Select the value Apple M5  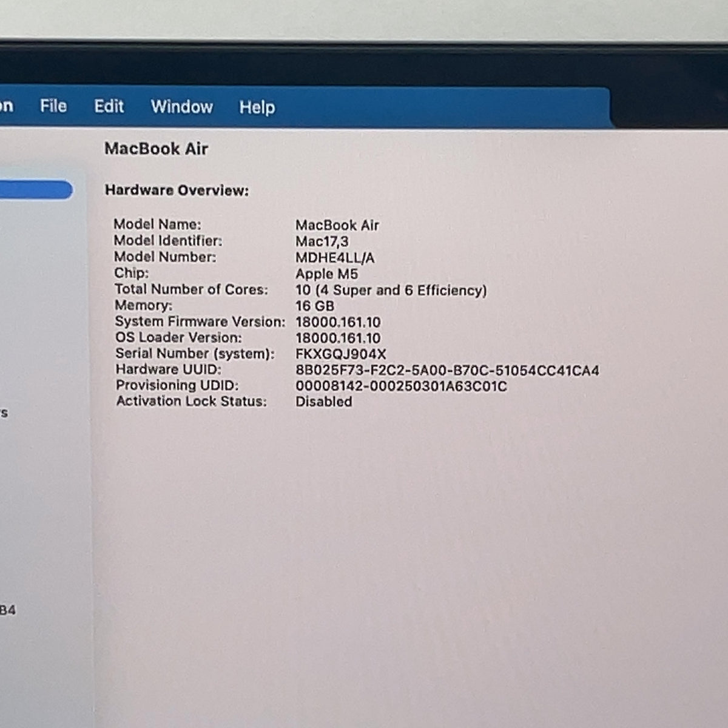click(x=327, y=274)
